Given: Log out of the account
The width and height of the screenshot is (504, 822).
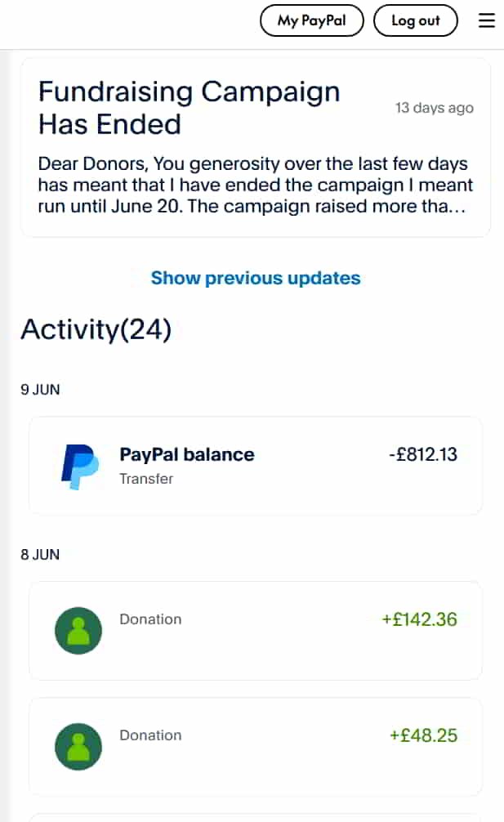Looking at the screenshot, I should coord(416,20).
